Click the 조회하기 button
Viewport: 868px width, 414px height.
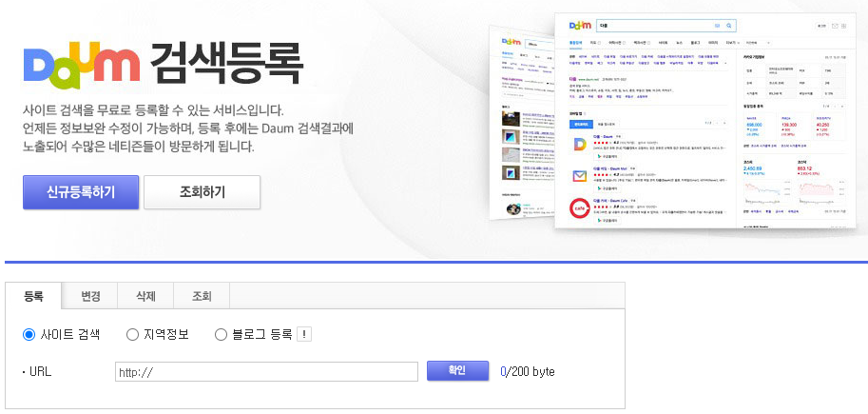tap(203, 192)
